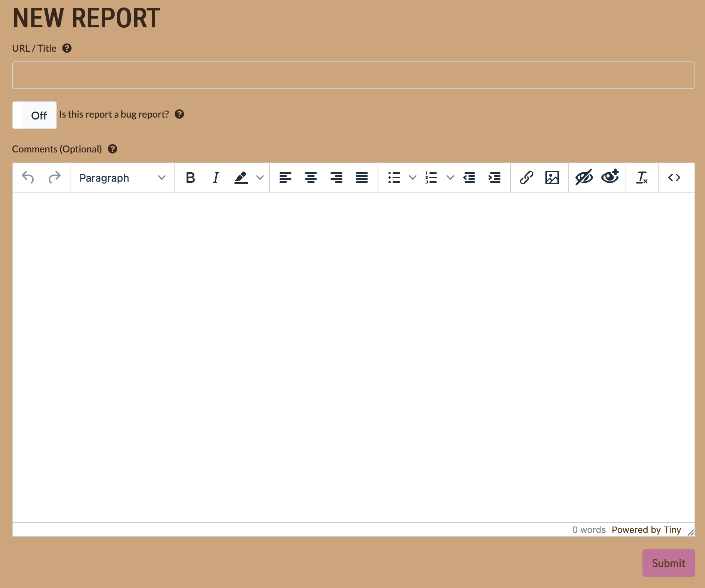705x588 pixels.
Task: Open the Powered by Tiny link
Action: tap(646, 530)
